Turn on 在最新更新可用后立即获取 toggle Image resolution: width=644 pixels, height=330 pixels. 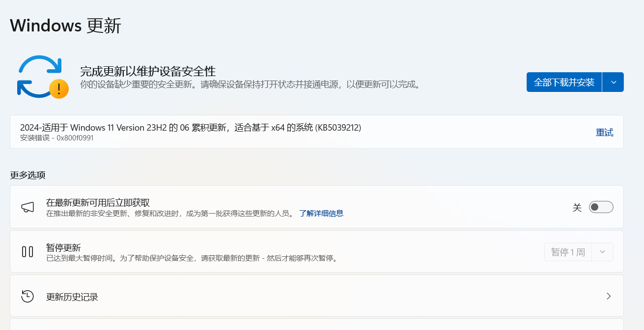pyautogui.click(x=601, y=207)
